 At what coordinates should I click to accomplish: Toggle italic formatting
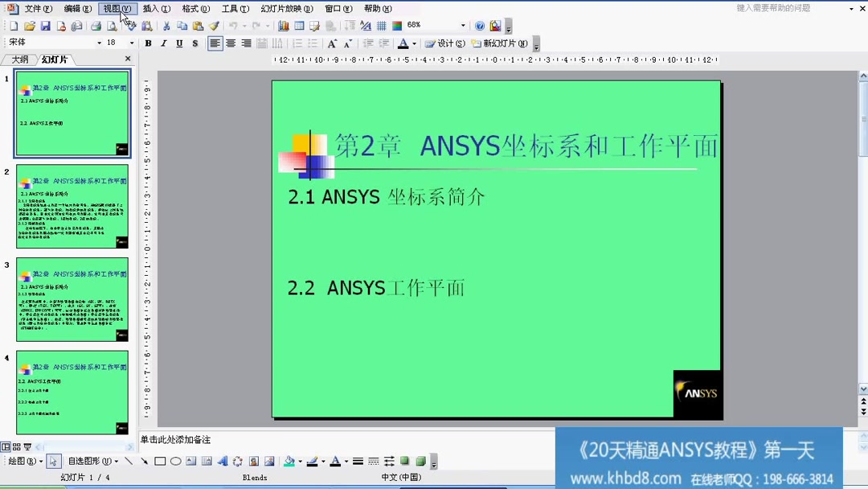pyautogui.click(x=163, y=43)
